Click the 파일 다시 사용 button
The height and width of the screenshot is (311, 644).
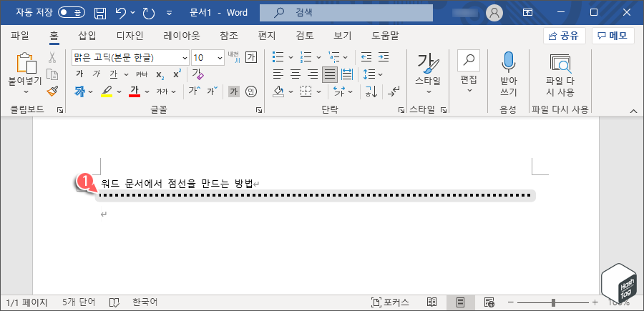coord(560,74)
